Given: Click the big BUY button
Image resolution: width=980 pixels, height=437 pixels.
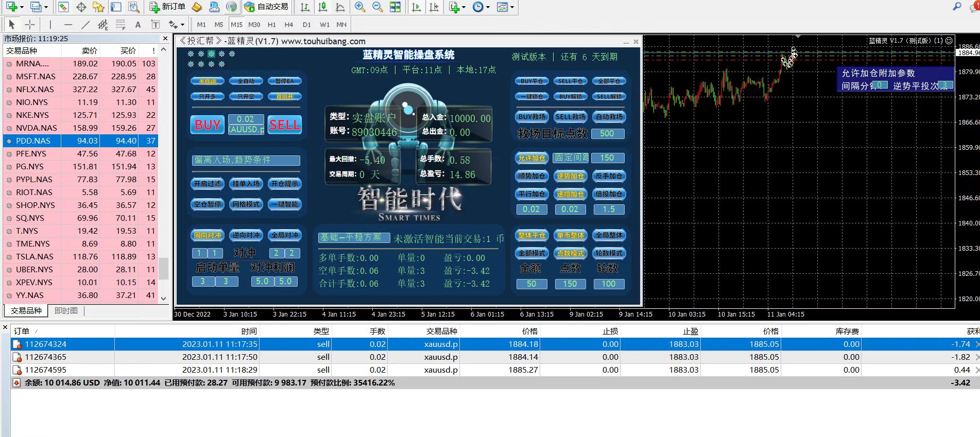Looking at the screenshot, I should [208, 125].
